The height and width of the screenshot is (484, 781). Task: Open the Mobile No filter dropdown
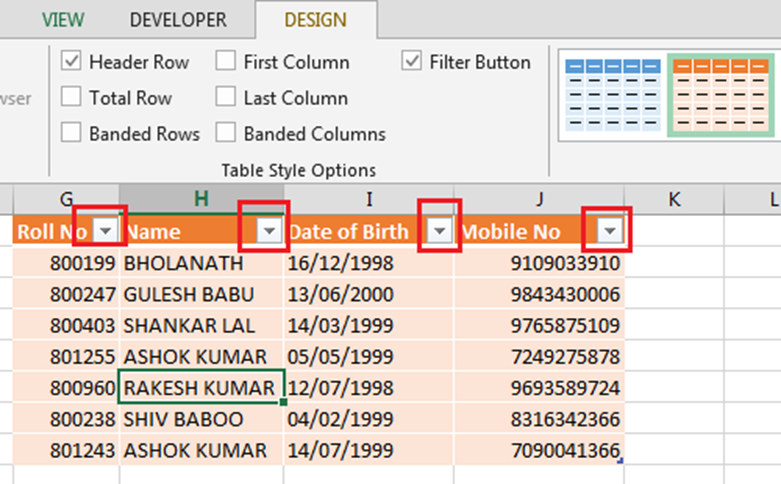pos(610,231)
